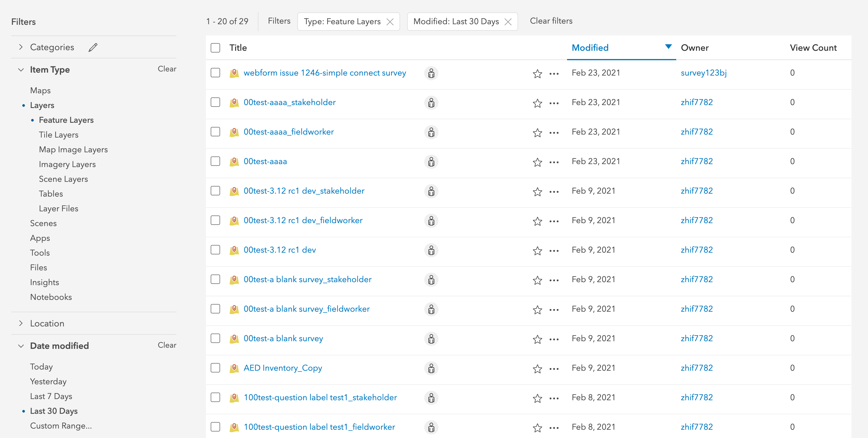The height and width of the screenshot is (438, 868).
Task: Click feature layer icon of webform issue 1246
Action: coord(234,73)
